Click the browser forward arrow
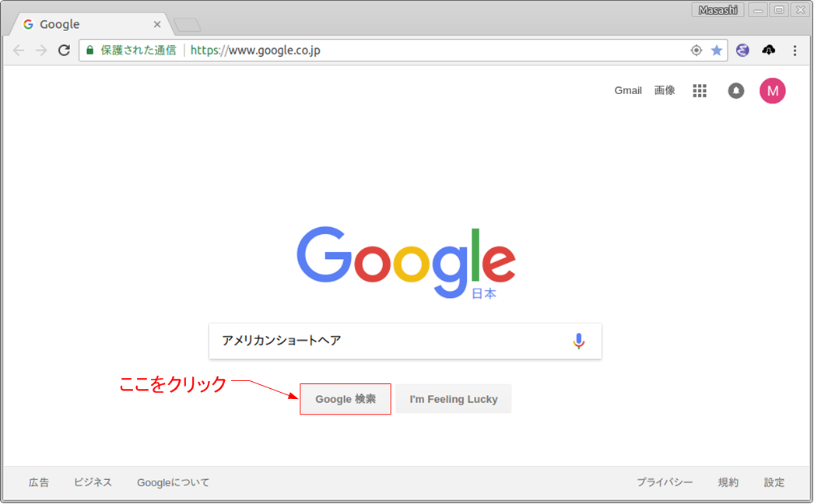Image resolution: width=814 pixels, height=504 pixels. [41, 51]
